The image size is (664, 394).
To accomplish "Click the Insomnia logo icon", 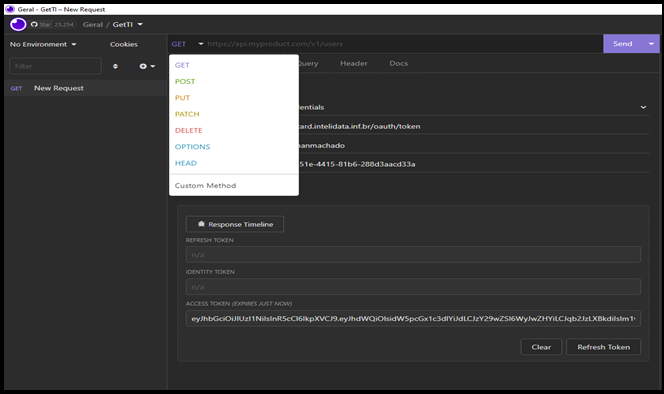I will tap(18, 25).
